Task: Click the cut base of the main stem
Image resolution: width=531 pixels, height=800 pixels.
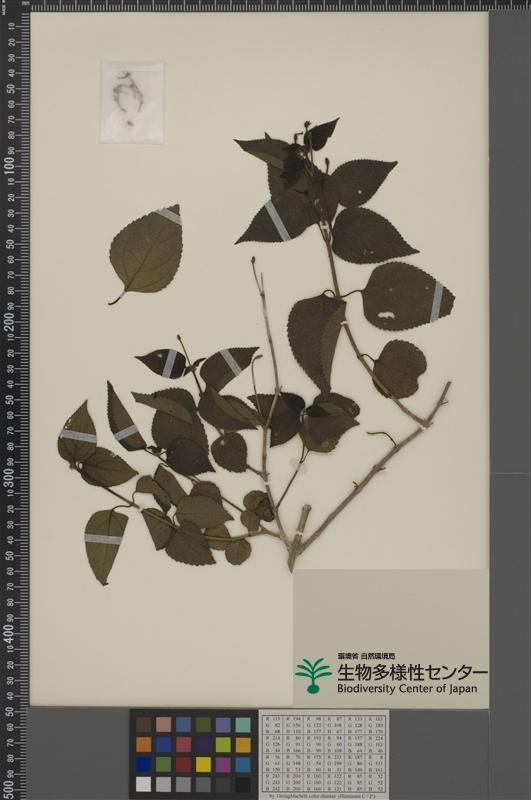Action: coord(292,563)
